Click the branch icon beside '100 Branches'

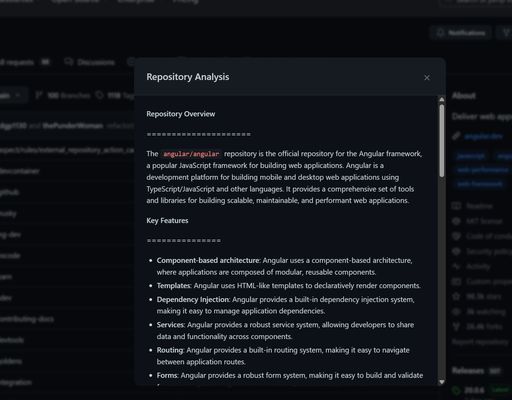point(39,95)
